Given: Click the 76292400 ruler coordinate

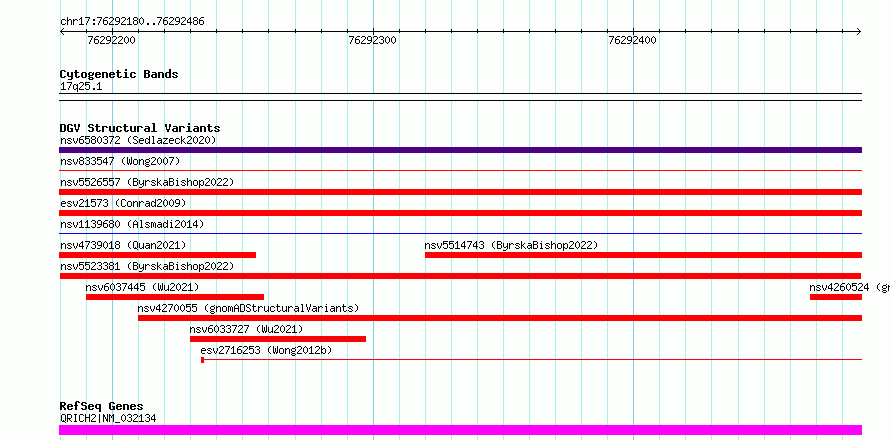Looking at the screenshot, I should (632, 40).
